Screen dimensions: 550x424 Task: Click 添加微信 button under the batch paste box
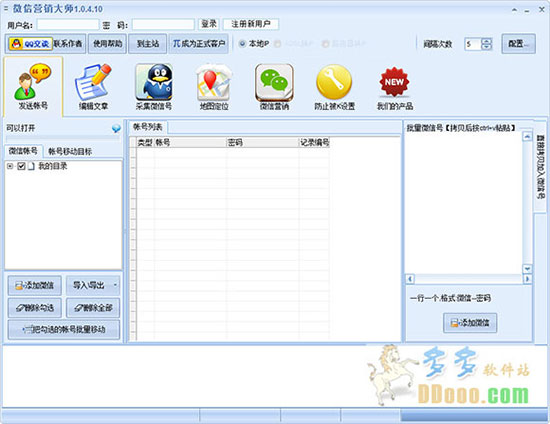[x=470, y=323]
